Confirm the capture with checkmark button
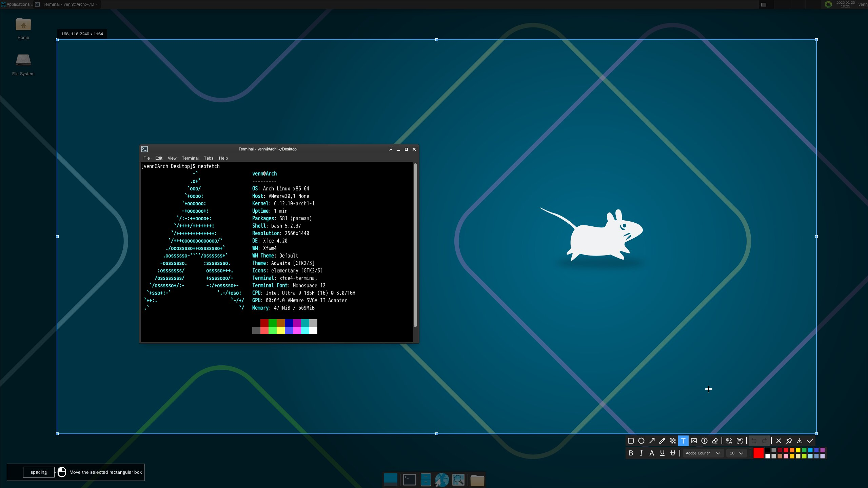868x488 pixels. [x=810, y=441]
